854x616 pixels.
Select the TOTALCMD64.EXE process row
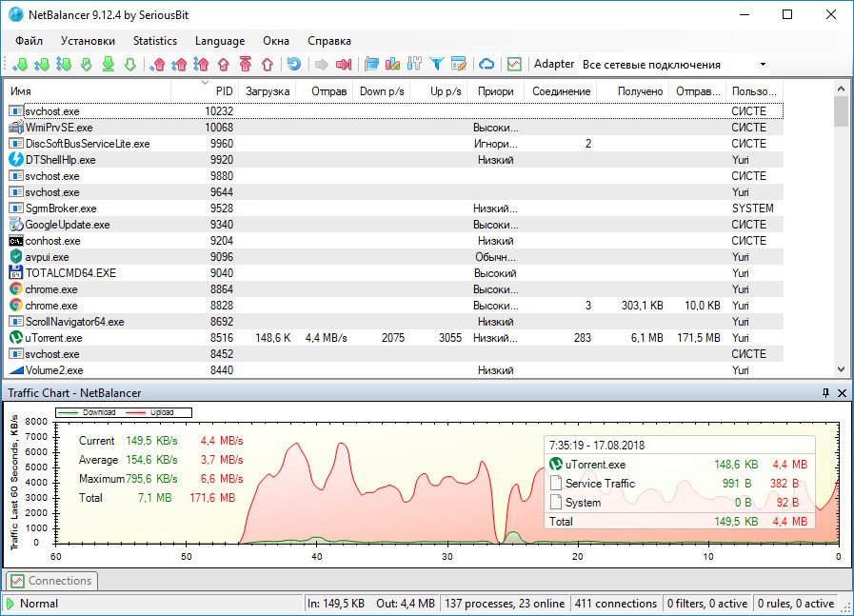tap(396, 273)
